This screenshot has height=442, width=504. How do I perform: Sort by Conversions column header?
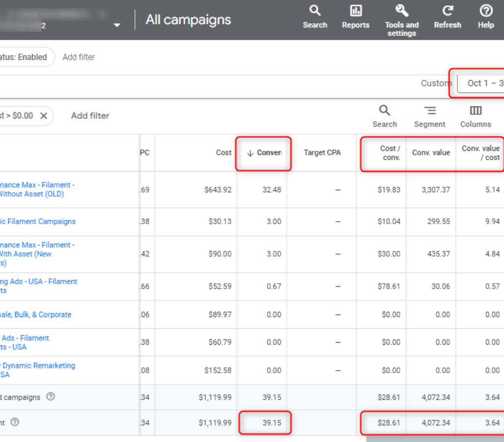(265, 153)
